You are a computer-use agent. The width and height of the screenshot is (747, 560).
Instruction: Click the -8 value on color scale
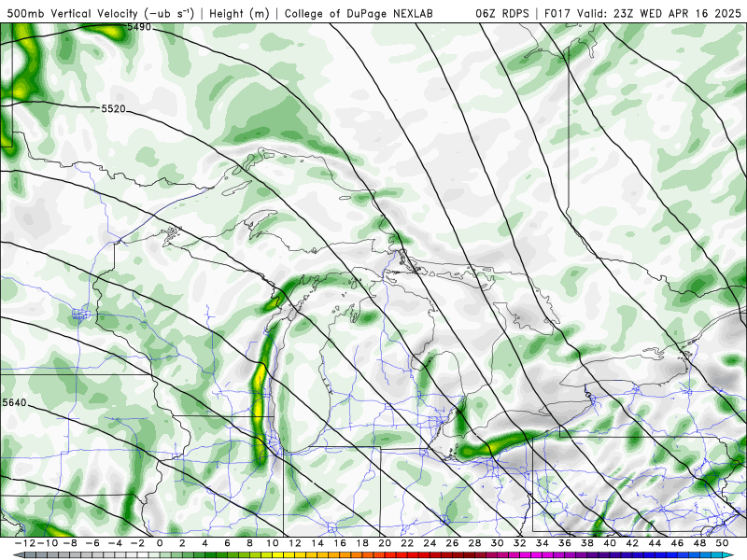69,543
